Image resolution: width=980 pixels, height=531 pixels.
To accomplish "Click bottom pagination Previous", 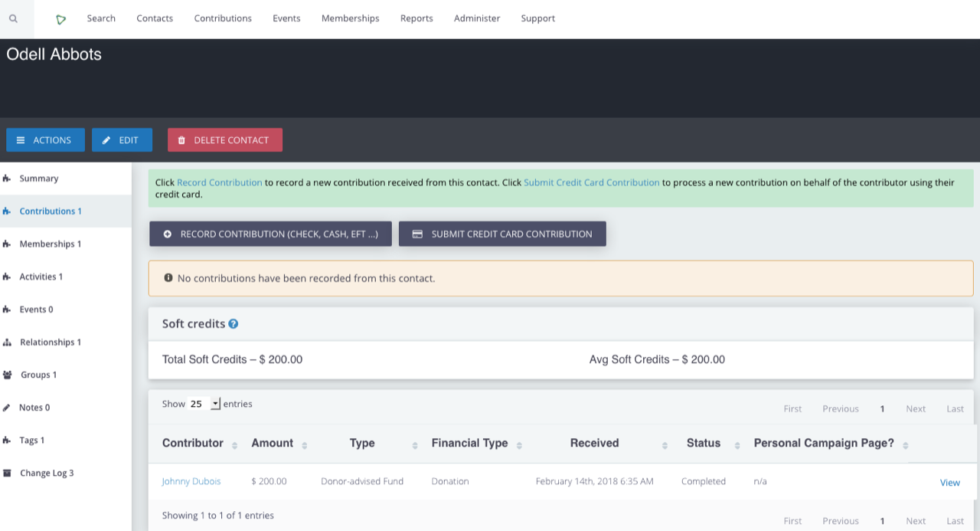I will (841, 521).
